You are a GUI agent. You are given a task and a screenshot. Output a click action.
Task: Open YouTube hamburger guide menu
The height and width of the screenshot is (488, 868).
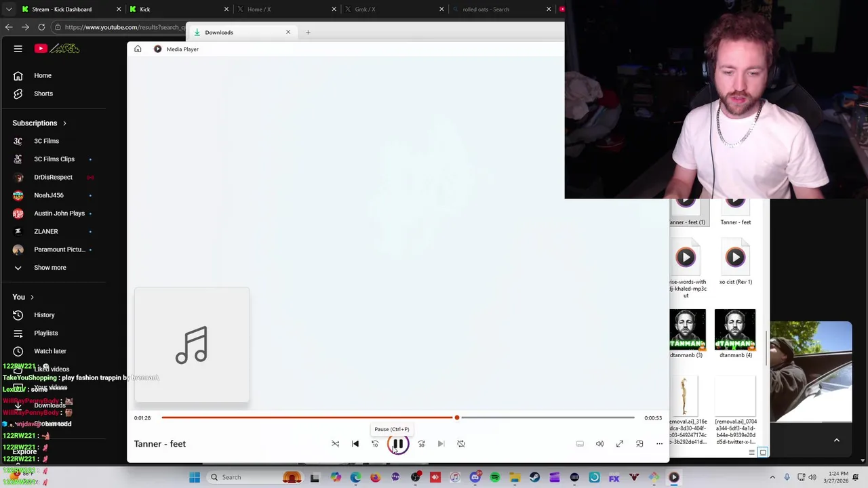[x=18, y=49]
